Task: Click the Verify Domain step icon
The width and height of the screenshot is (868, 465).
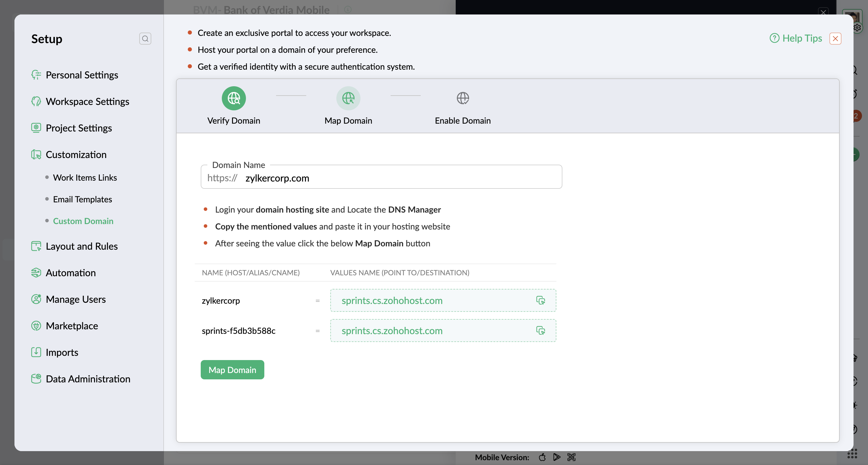Action: coord(234,99)
